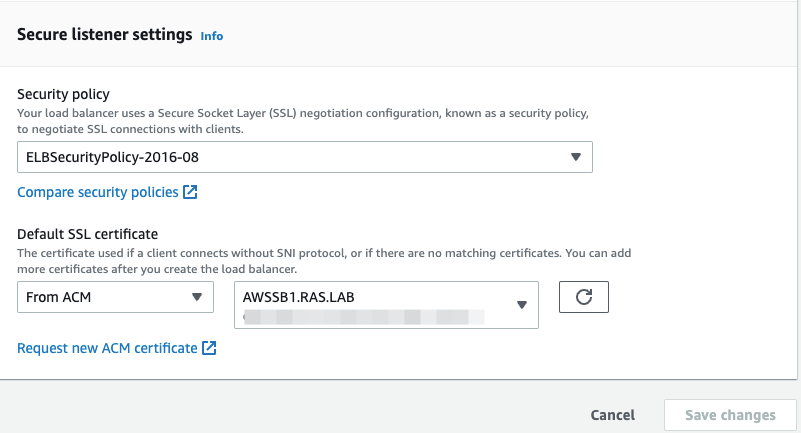The width and height of the screenshot is (801, 433).
Task: Click the refresh certificates icon button
Action: [x=584, y=298]
